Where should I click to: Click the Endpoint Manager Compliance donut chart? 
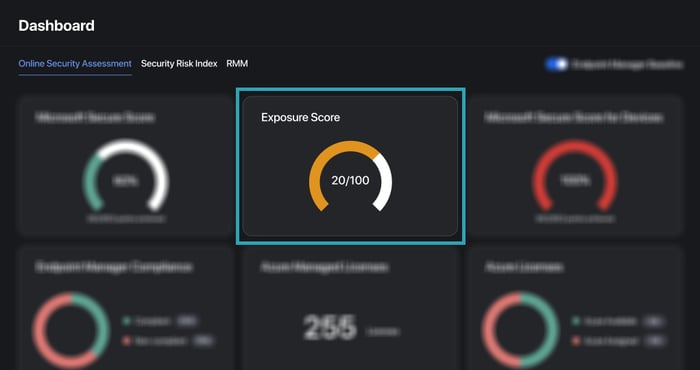point(71,330)
